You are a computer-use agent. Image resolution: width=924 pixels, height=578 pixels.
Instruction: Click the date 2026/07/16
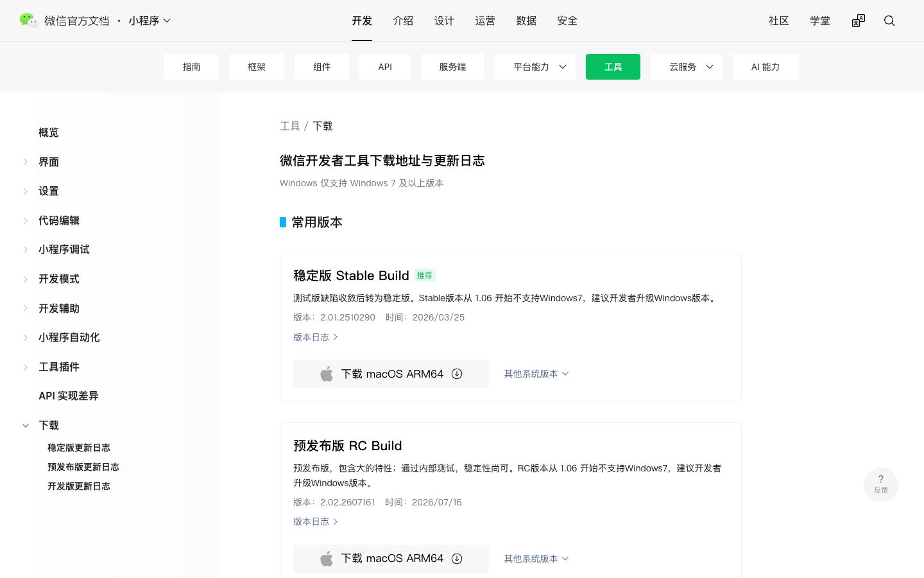point(437,502)
